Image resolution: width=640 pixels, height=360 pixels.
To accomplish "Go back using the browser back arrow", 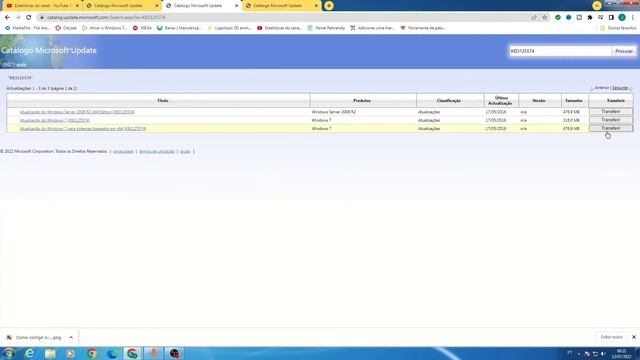I will [7, 18].
